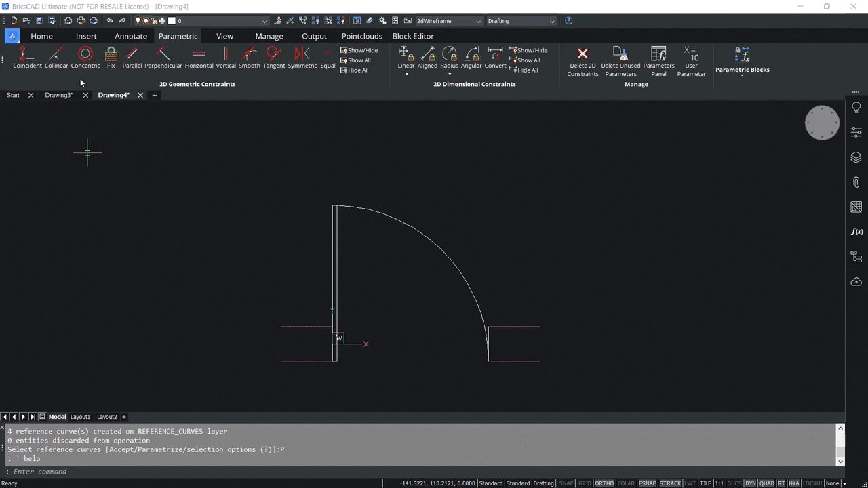Switch to the Drawing3 document tab
Viewport: 868px width, 488px height.
point(58,95)
